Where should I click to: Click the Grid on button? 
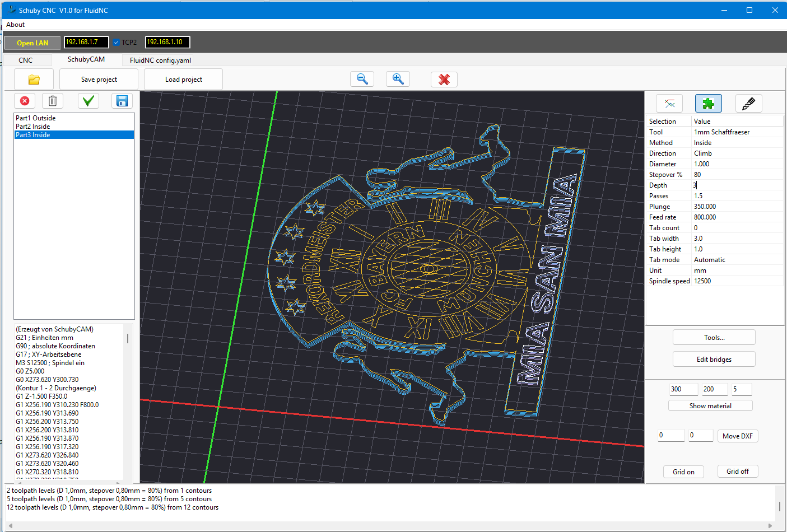[x=683, y=472]
